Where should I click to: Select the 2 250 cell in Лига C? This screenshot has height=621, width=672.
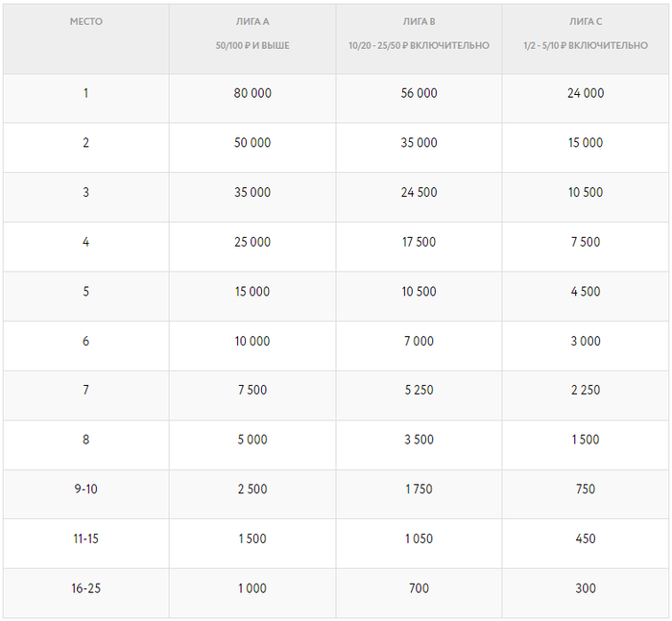coord(586,391)
